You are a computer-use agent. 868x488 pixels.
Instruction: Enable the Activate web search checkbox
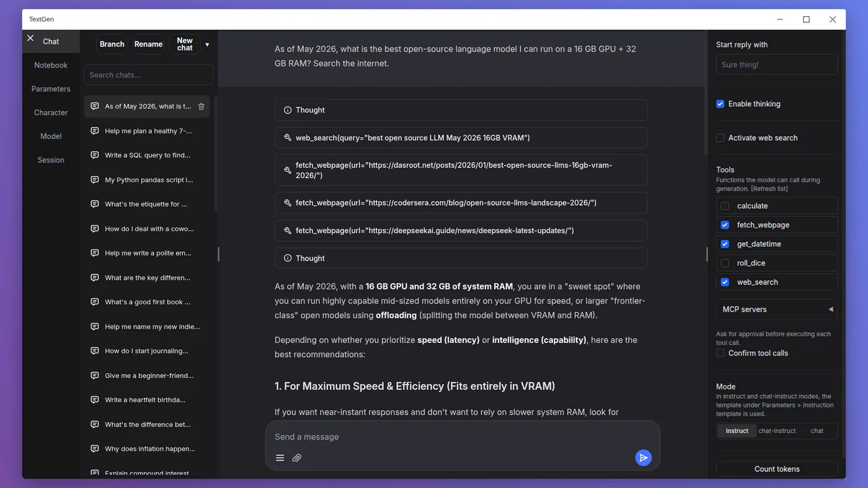coord(720,138)
